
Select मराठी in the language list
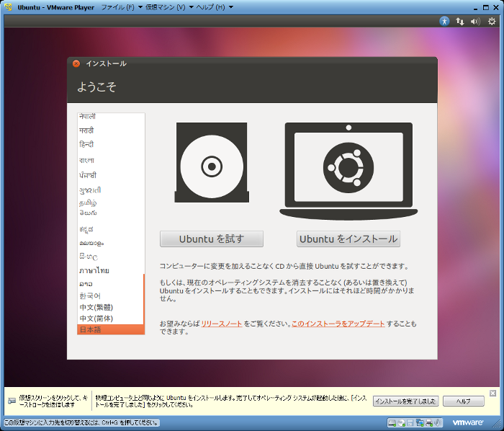click(x=111, y=130)
